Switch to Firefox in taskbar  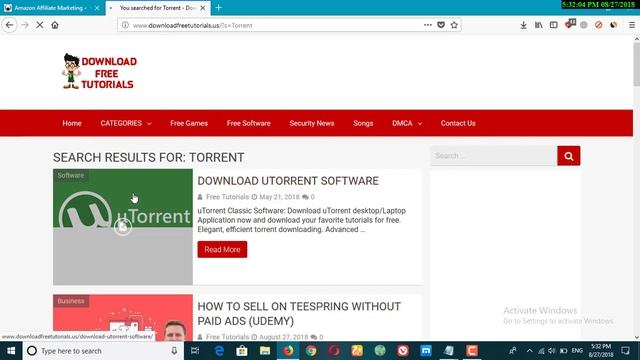tap(288, 351)
